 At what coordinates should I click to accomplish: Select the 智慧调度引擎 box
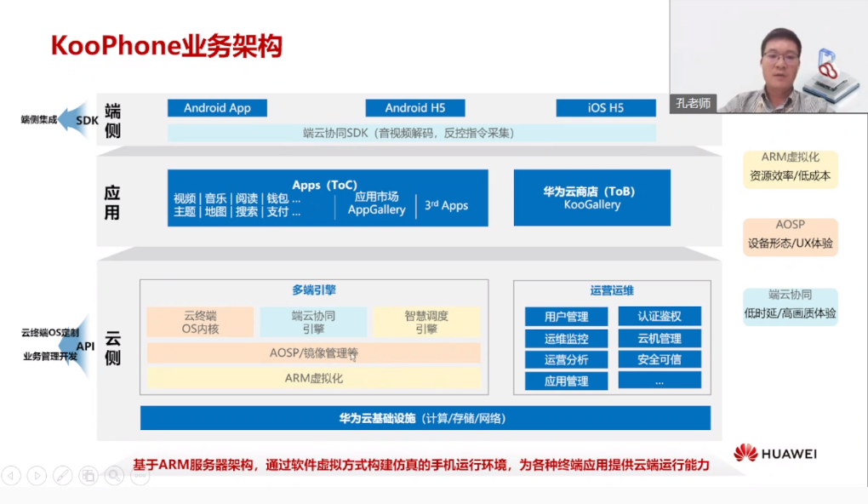pos(426,322)
